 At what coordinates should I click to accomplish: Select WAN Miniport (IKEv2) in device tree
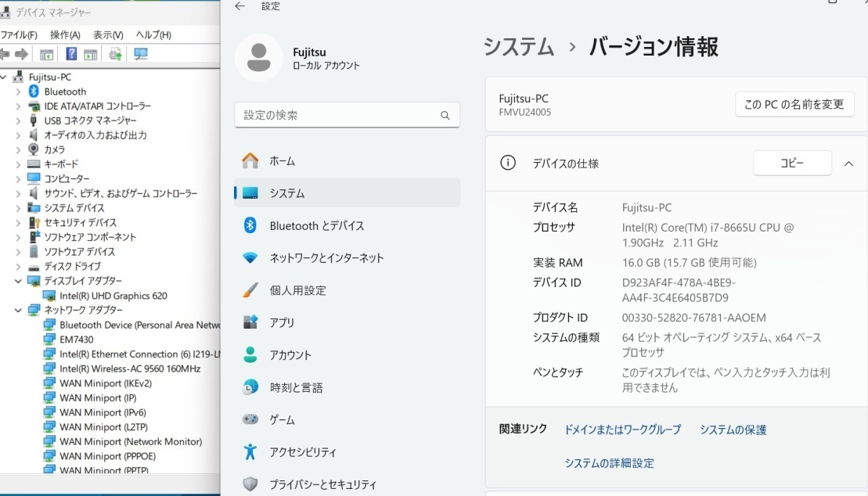click(x=106, y=383)
